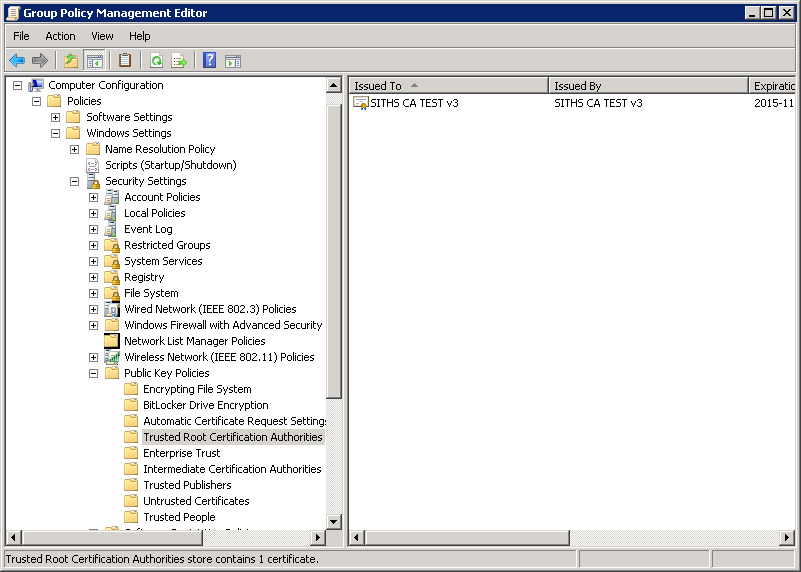The width and height of the screenshot is (801, 572).
Task: Expand the Wireless Network policies node
Action: click(93, 358)
